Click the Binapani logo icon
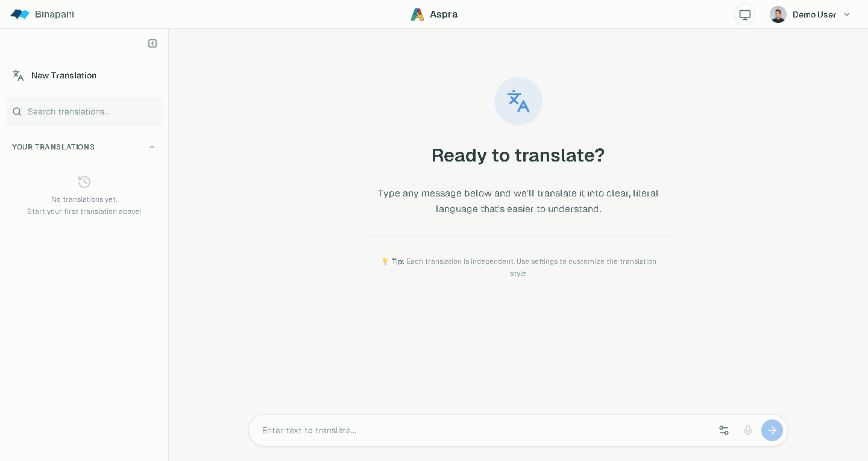This screenshot has width=868, height=461. [x=20, y=14]
